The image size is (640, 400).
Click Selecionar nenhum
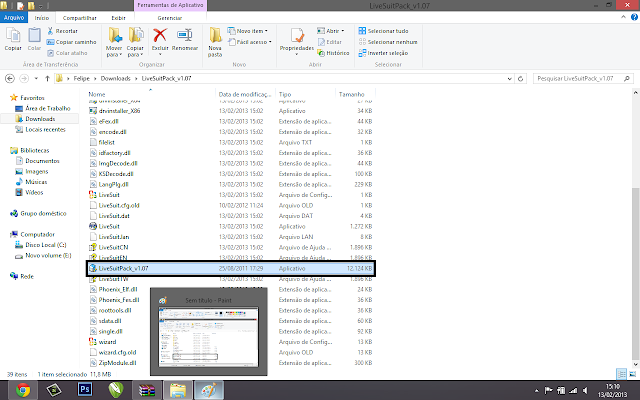point(388,42)
